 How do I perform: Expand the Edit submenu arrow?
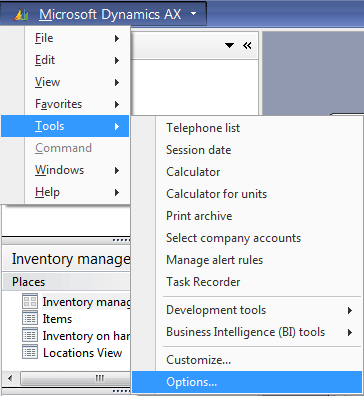click(117, 60)
